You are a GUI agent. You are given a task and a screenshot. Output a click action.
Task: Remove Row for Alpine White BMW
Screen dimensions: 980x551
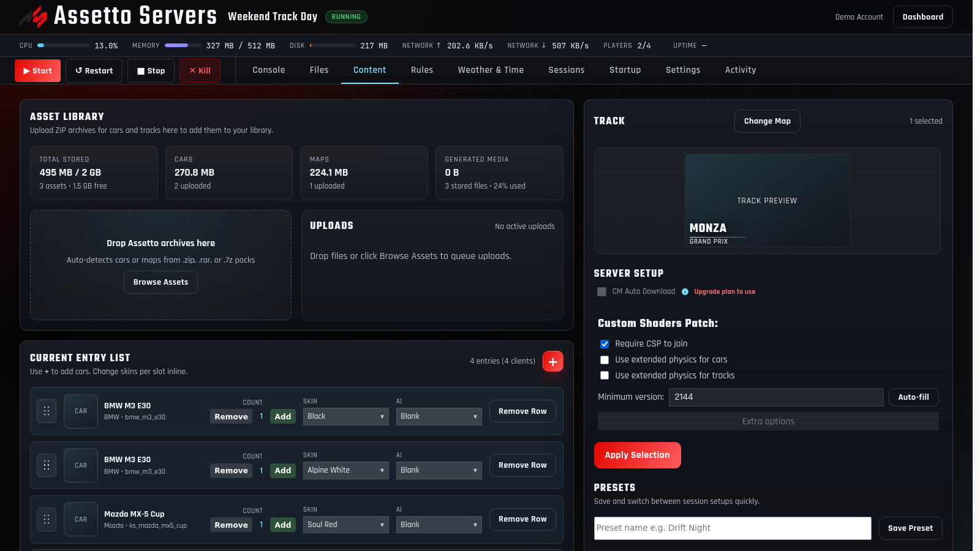click(x=522, y=465)
